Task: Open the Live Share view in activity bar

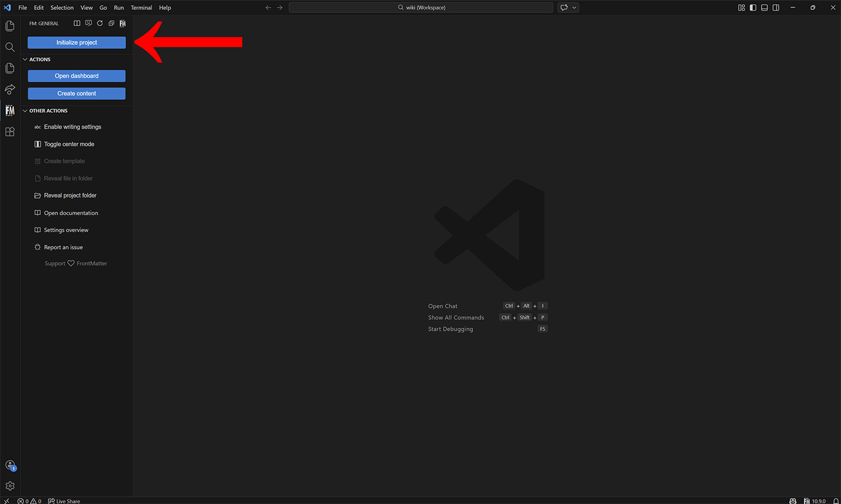Action: [10, 89]
